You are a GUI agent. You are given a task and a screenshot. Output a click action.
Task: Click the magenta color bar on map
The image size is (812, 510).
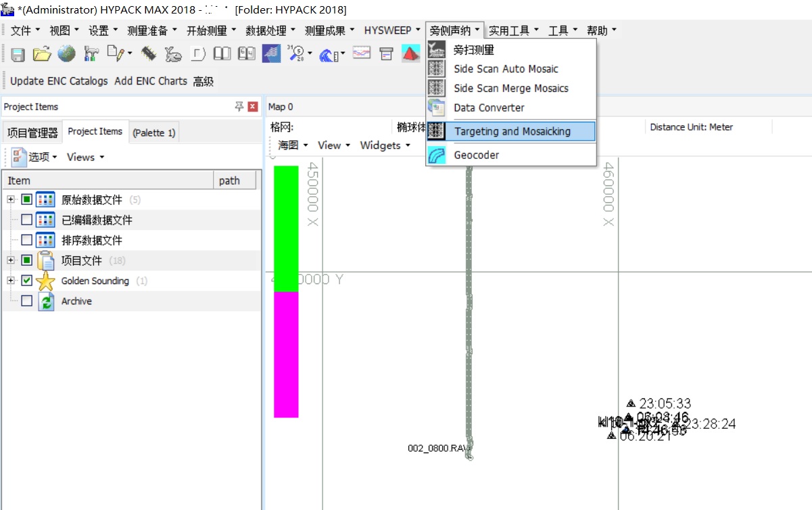click(286, 354)
